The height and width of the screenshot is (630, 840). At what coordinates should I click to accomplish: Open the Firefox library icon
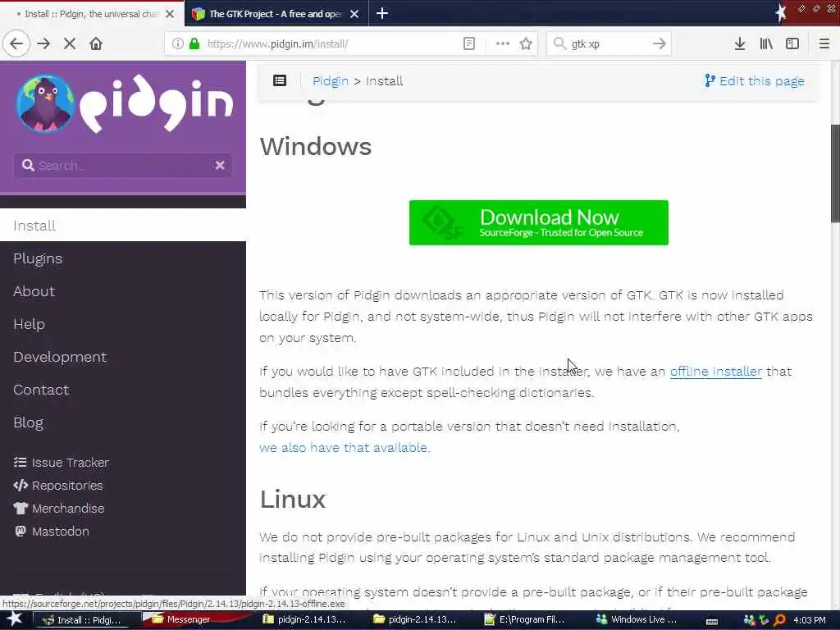(x=766, y=44)
